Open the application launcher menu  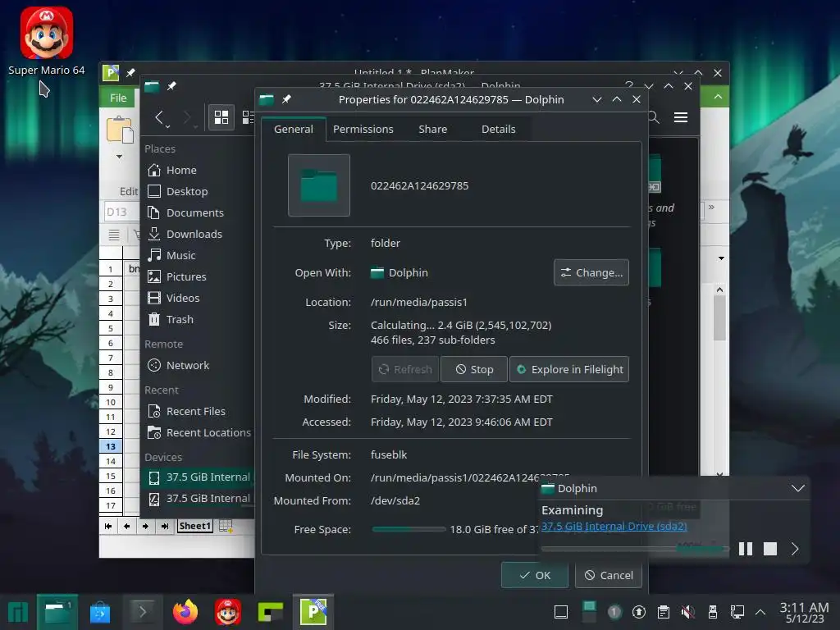(17, 612)
